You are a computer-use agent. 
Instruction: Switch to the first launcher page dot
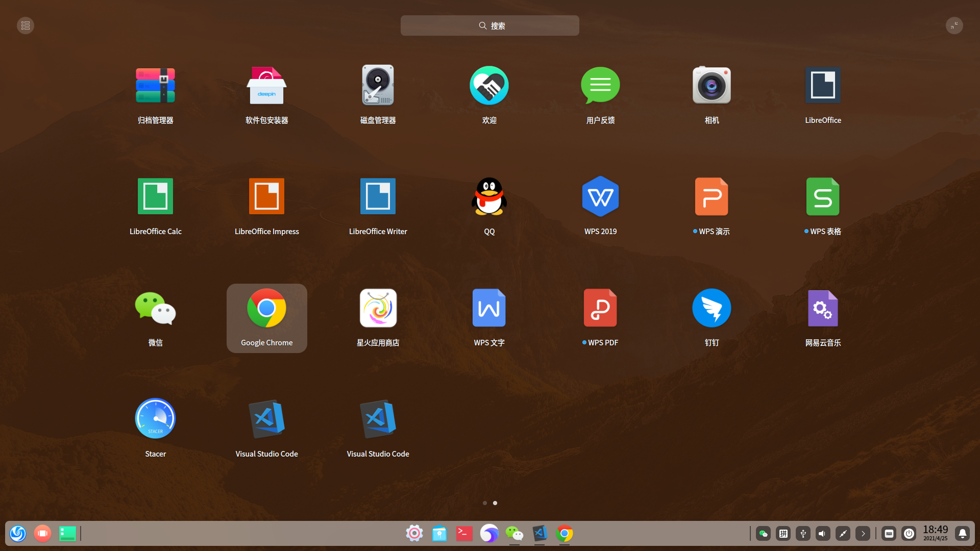(484, 503)
